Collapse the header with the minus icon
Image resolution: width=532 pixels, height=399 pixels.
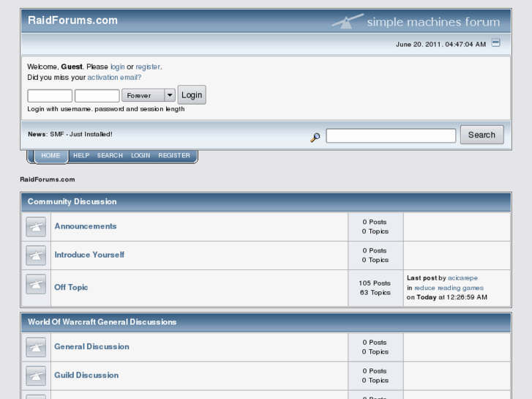point(495,42)
